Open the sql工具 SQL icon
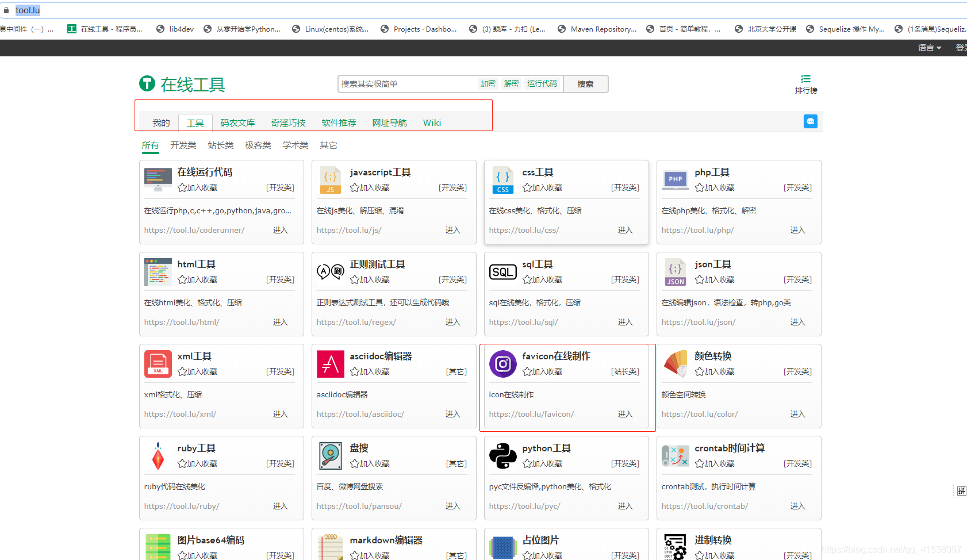967x560 pixels. pyautogui.click(x=502, y=272)
